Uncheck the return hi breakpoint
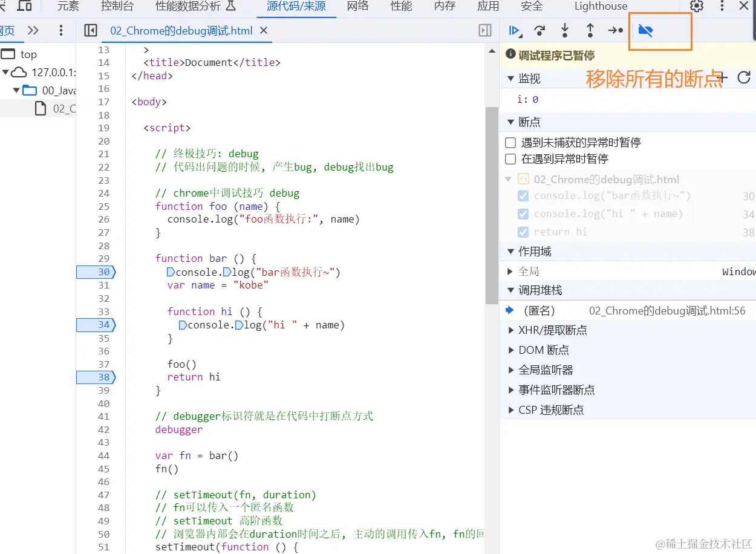 coord(523,232)
